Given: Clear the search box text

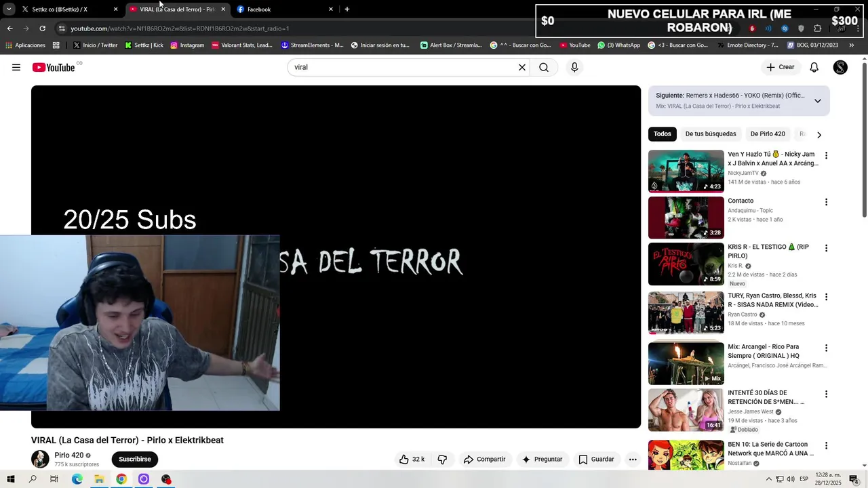Looking at the screenshot, I should (522, 67).
